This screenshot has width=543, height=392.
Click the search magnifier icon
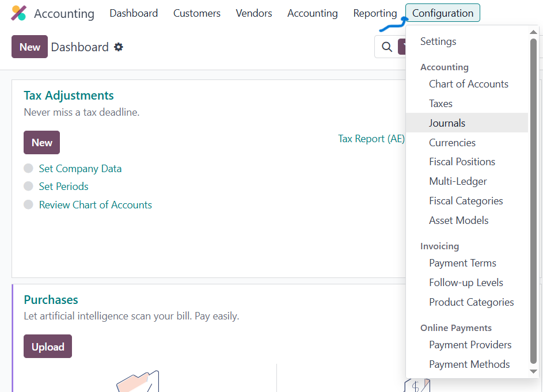[x=387, y=47]
